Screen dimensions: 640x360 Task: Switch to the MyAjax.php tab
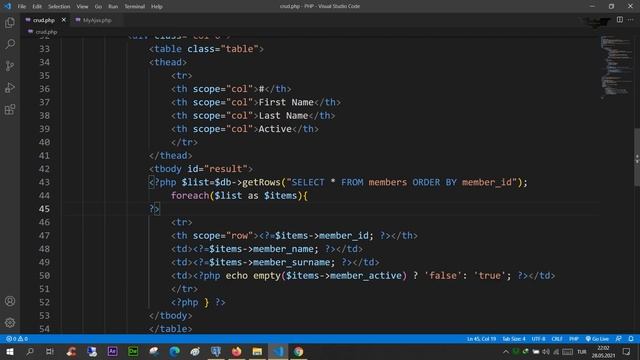click(97, 20)
